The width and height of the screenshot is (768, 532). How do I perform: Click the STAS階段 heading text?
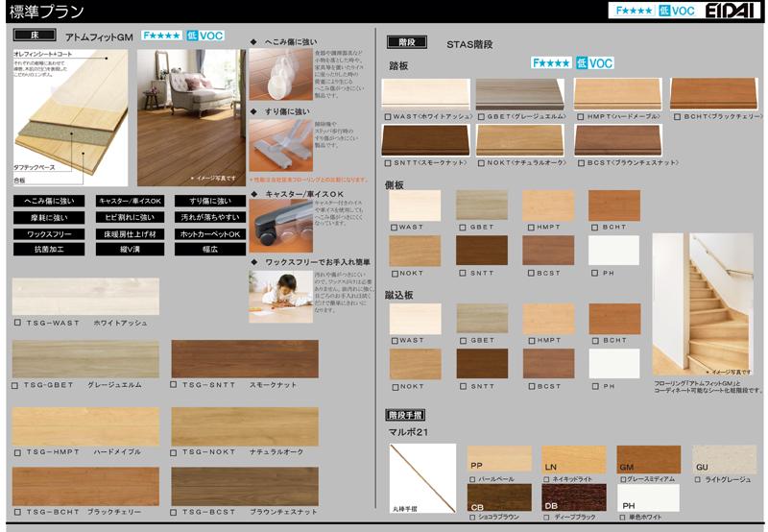(x=470, y=44)
